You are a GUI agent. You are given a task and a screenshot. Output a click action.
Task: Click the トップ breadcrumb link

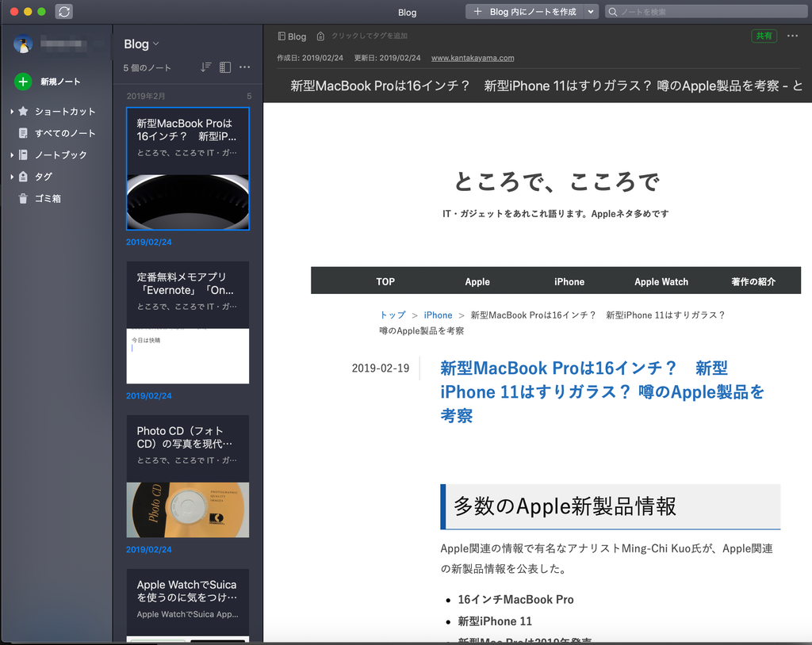[393, 315]
